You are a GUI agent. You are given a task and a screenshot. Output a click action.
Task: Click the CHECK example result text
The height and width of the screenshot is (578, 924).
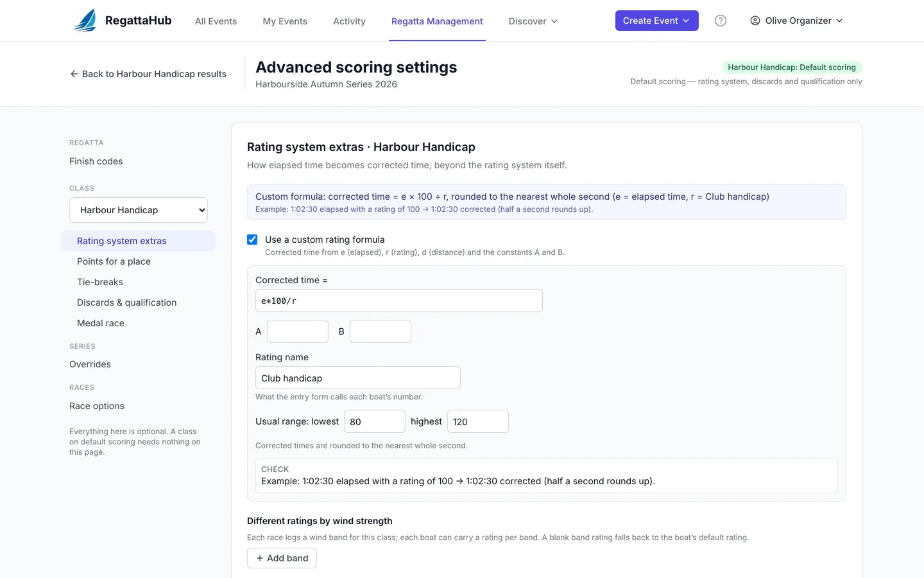(458, 481)
